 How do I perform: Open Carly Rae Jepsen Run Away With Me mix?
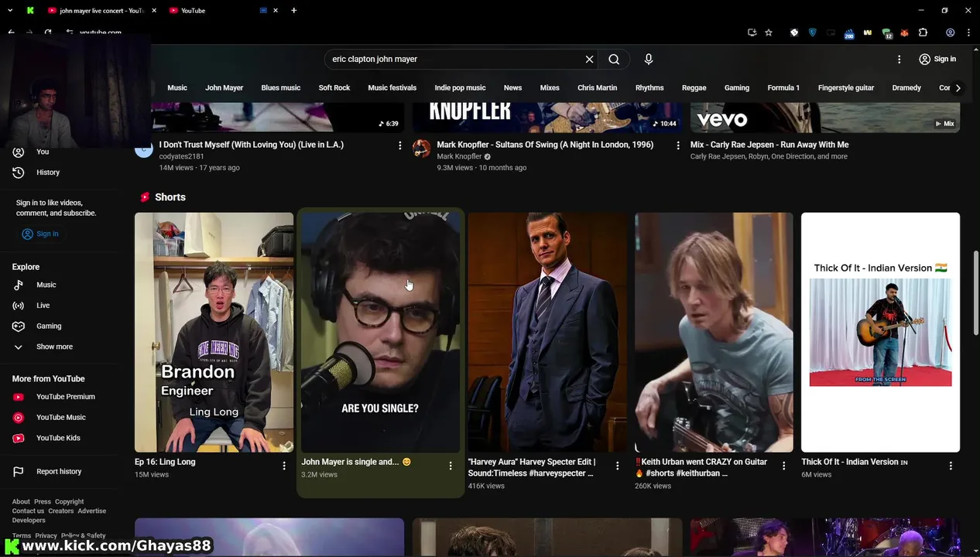point(769,145)
